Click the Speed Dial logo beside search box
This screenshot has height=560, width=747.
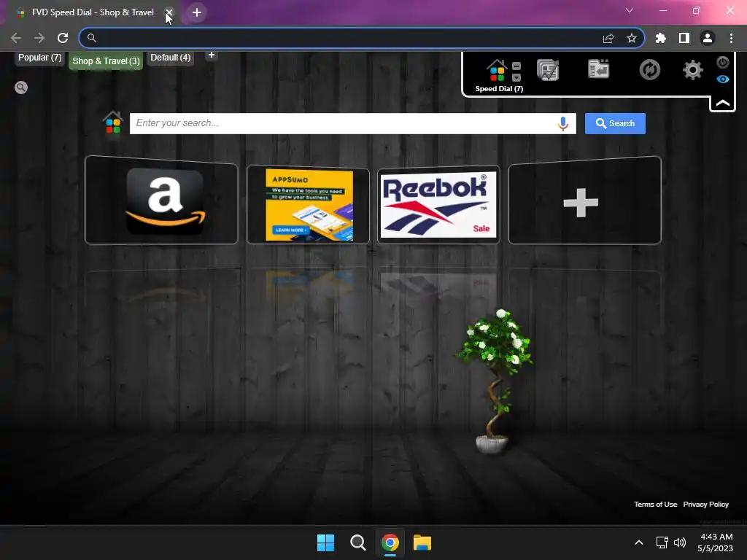(113, 122)
